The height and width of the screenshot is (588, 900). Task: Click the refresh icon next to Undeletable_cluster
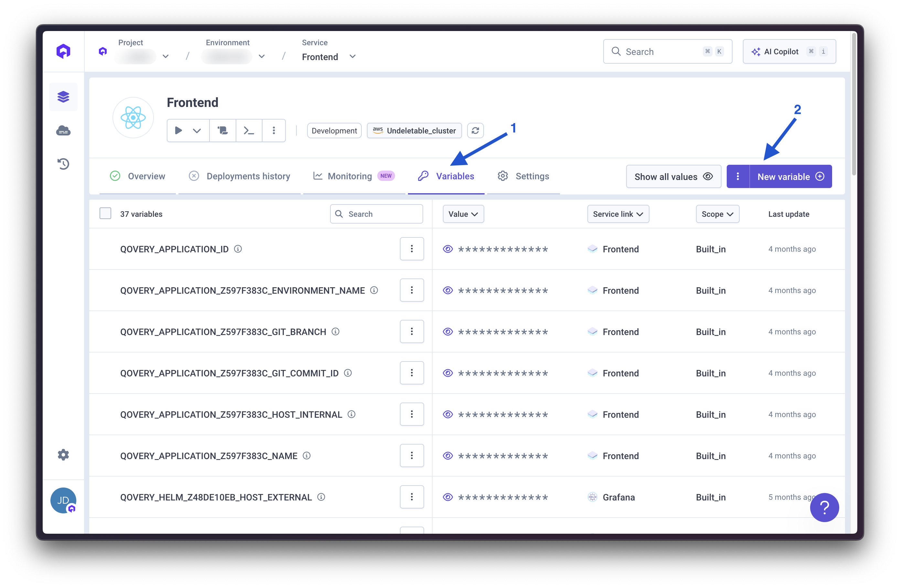(x=475, y=131)
